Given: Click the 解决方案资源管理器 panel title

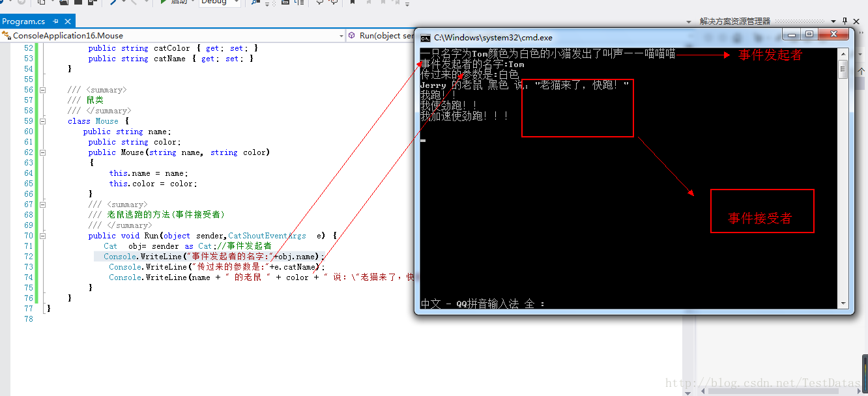Looking at the screenshot, I should 734,21.
